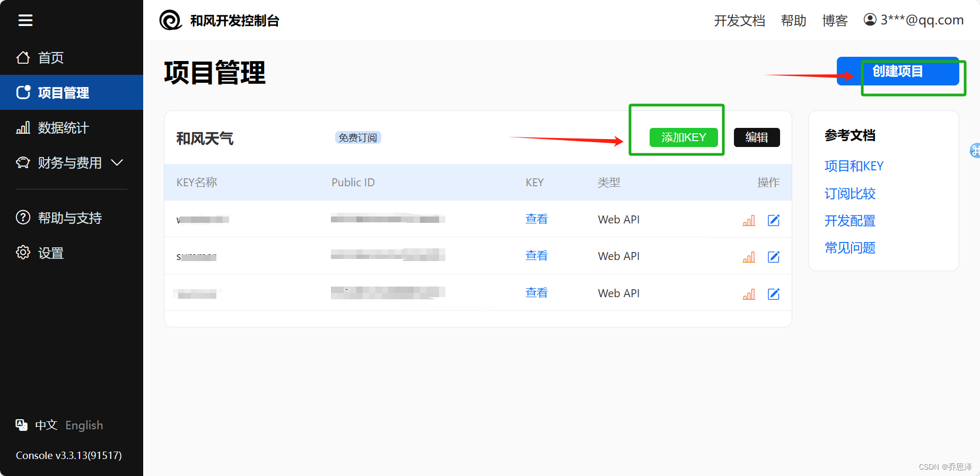Edit the second KEY row
This screenshot has width=980, height=476.
tap(774, 257)
